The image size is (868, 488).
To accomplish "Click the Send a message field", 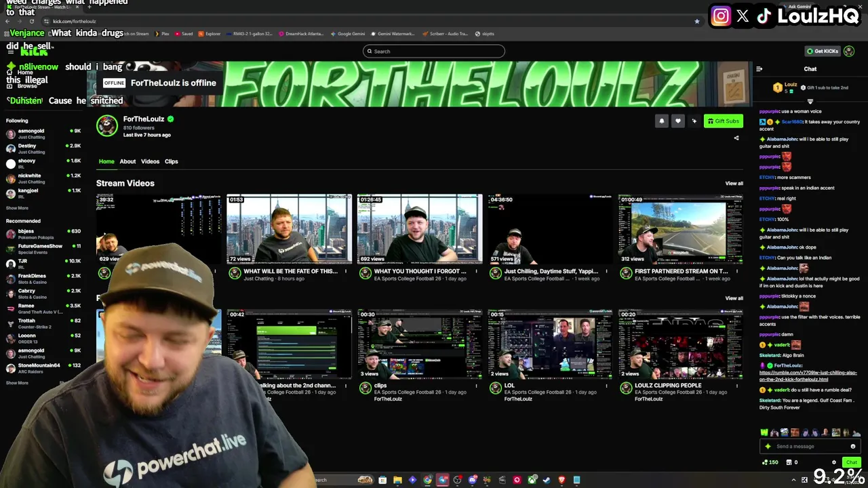I will (810, 446).
